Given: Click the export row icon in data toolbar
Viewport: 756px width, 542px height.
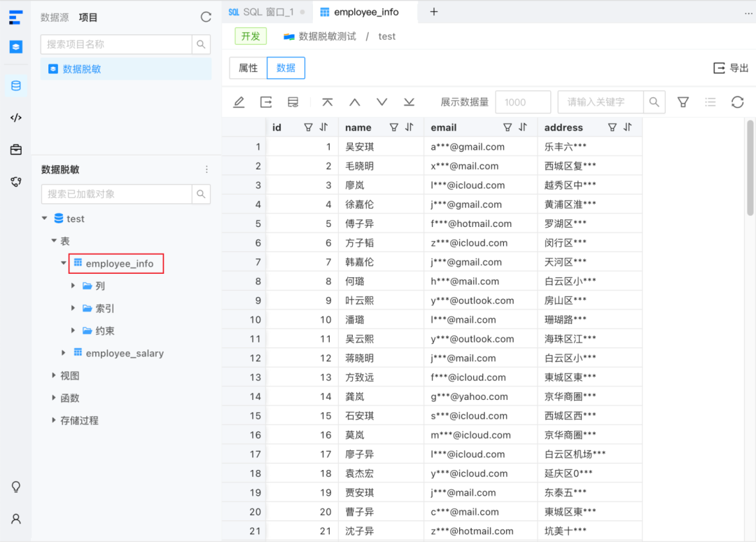Looking at the screenshot, I should [x=266, y=102].
